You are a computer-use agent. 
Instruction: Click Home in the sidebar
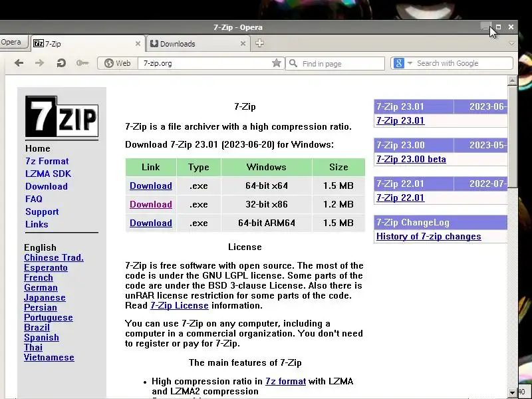(x=38, y=148)
